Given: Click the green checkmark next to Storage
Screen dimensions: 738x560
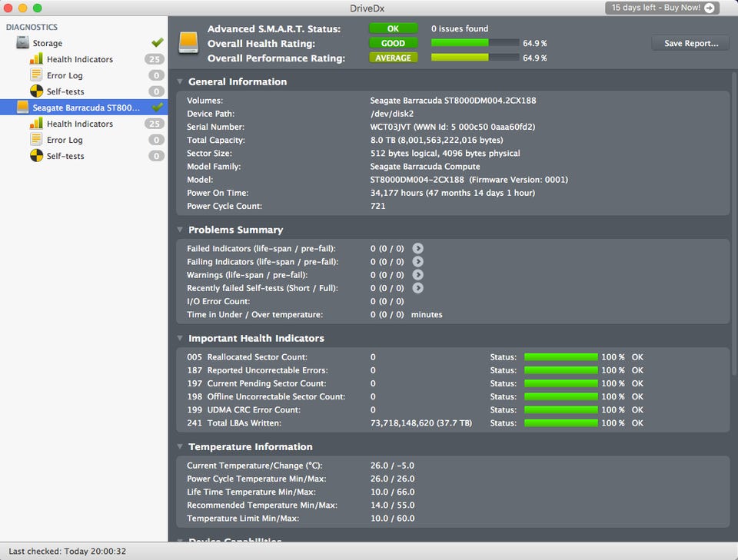Looking at the screenshot, I should pyautogui.click(x=157, y=42).
